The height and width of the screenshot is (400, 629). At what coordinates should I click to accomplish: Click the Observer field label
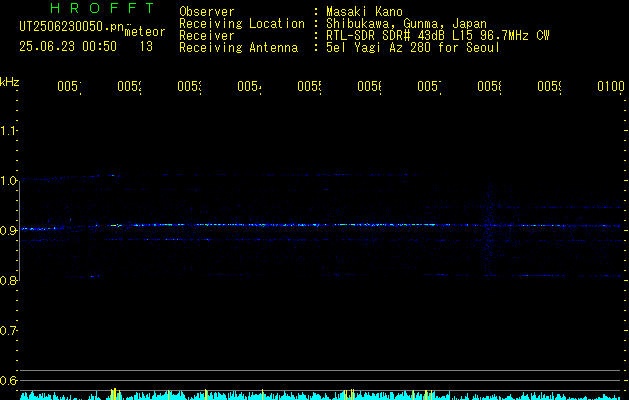(207, 12)
